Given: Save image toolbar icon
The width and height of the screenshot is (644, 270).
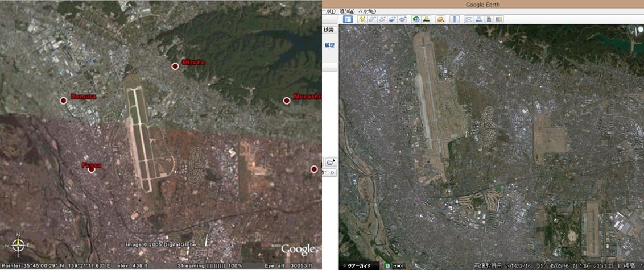Looking at the screenshot, I should tap(489, 19).
